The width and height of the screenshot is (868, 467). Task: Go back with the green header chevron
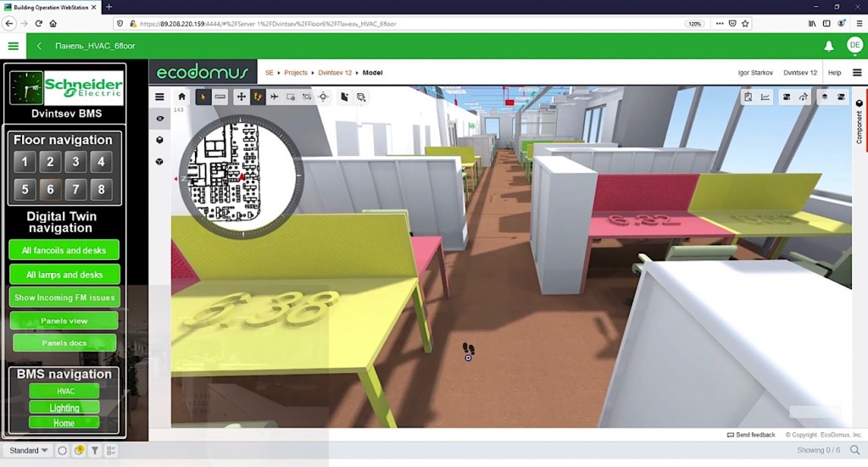(39, 46)
